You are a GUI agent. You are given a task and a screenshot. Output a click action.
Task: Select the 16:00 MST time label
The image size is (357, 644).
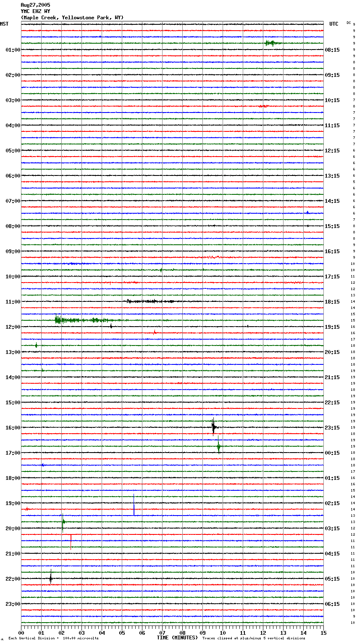coord(13,428)
